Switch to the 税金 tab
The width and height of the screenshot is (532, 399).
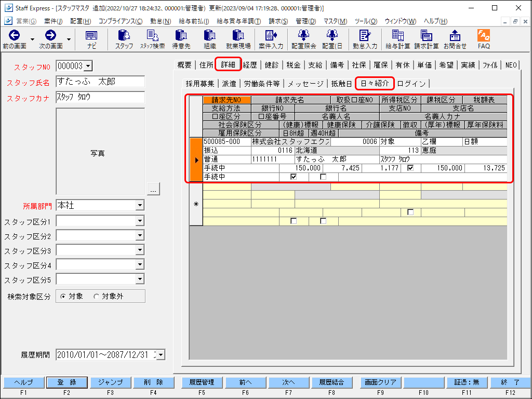click(x=293, y=65)
